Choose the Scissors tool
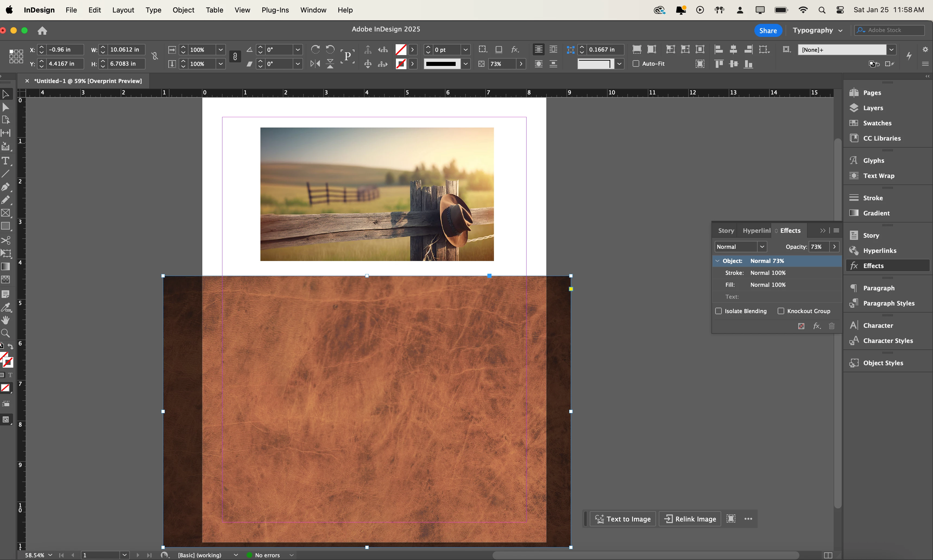This screenshot has height=560, width=933. pyautogui.click(x=6, y=240)
